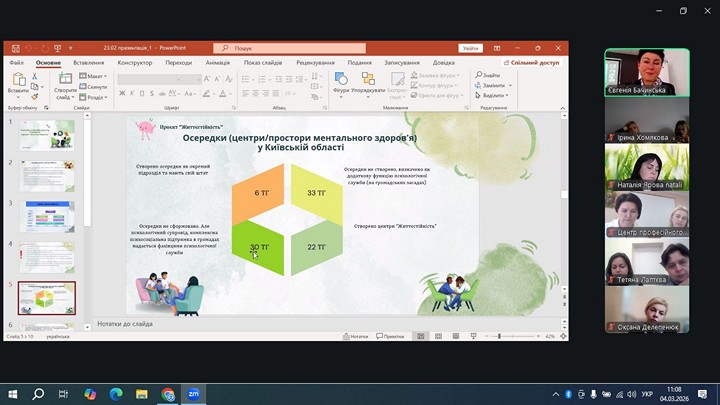
Task: Expand the Макет (Layout) dropdown
Action: [x=96, y=76]
